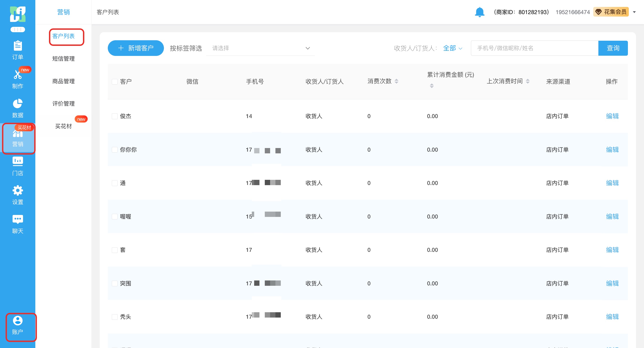Click the 客户列表 breadcrumb title
This screenshot has height=348, width=644.
(x=108, y=12)
